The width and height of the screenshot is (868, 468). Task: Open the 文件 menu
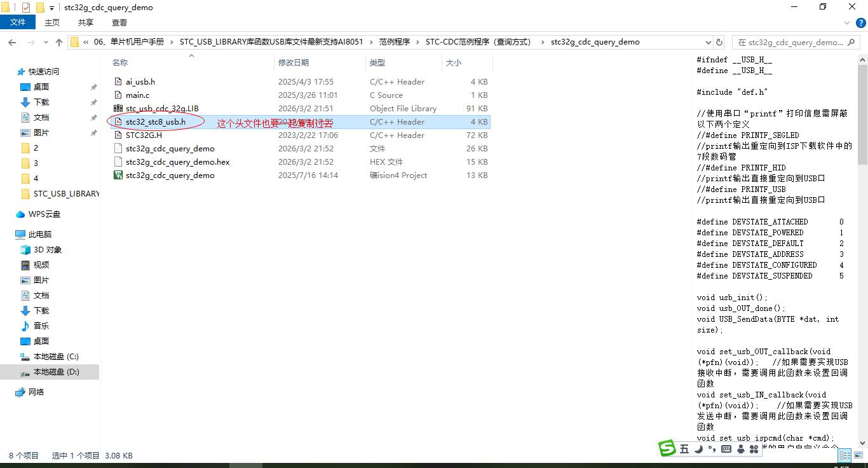pos(18,21)
